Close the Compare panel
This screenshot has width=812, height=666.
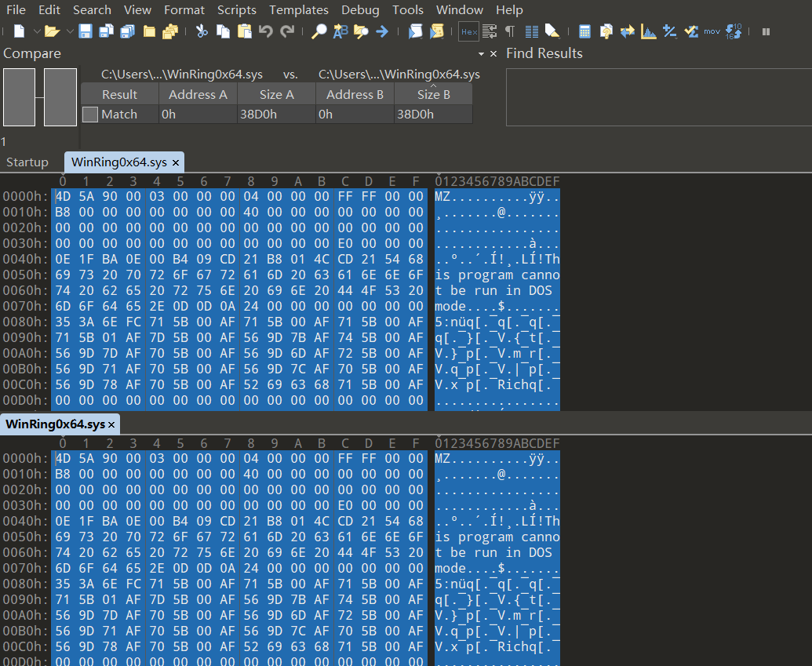pyautogui.click(x=493, y=54)
